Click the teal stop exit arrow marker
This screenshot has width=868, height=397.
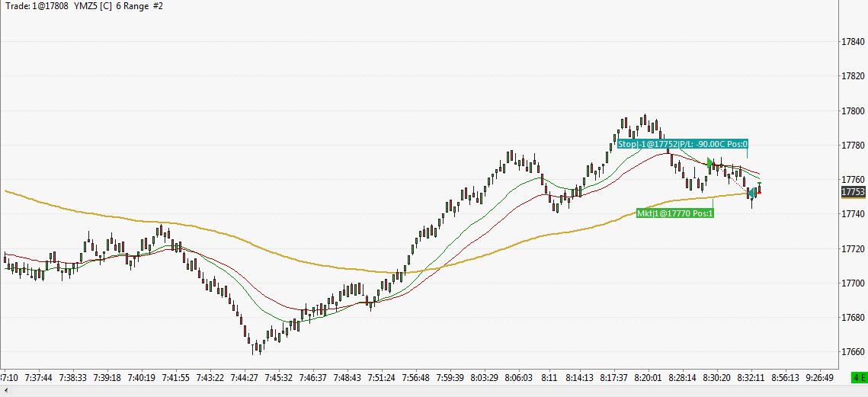tap(750, 194)
